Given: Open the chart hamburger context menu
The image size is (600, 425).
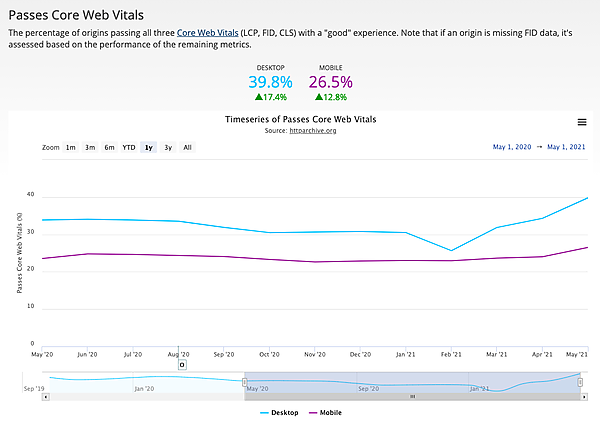Looking at the screenshot, I should tap(582, 122).
